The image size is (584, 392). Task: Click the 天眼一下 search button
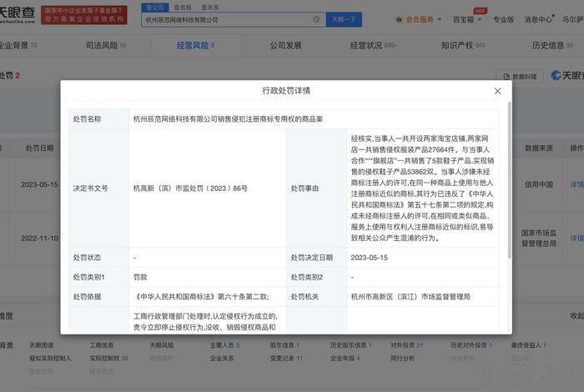click(x=344, y=19)
